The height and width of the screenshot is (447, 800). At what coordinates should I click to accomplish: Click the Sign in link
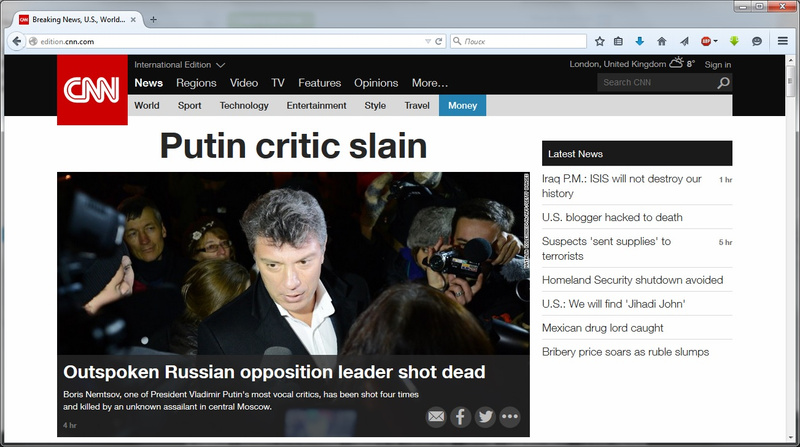(x=717, y=65)
